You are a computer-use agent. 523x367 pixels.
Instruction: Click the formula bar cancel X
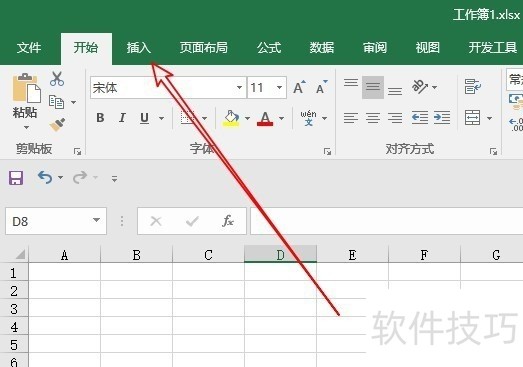click(156, 221)
